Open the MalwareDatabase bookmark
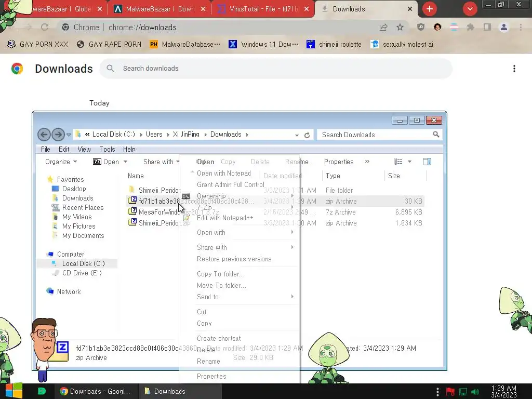This screenshot has height=399, width=532. 185,45
